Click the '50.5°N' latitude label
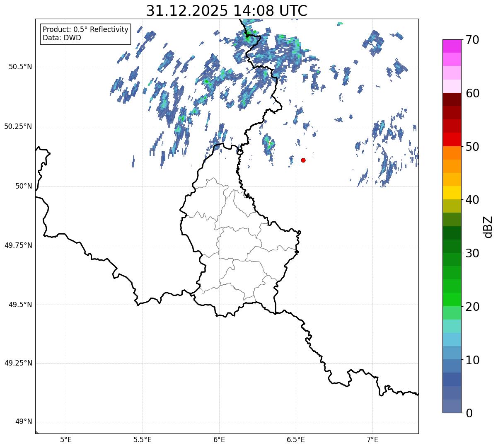Viewport: 498px width, 448px height. (20, 67)
